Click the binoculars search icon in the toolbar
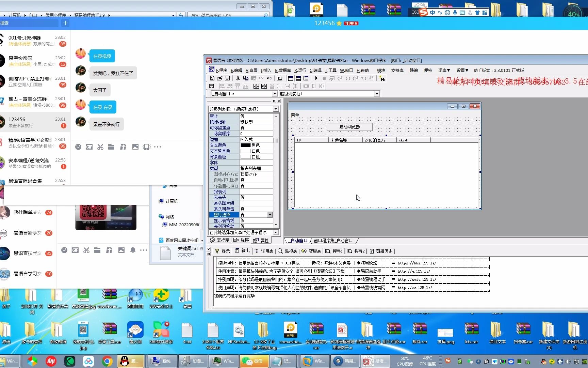 (382, 79)
